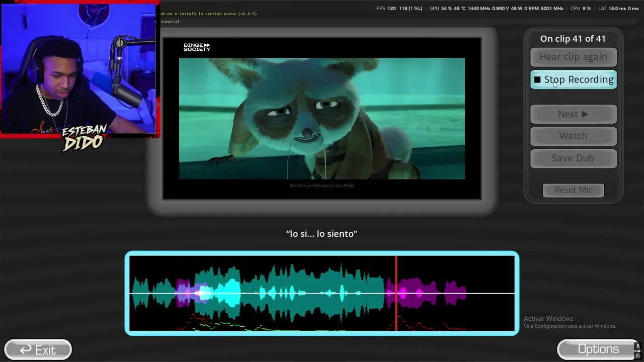
Task: Click the 46 °C GPU temperature value
Action: [x=460, y=9]
